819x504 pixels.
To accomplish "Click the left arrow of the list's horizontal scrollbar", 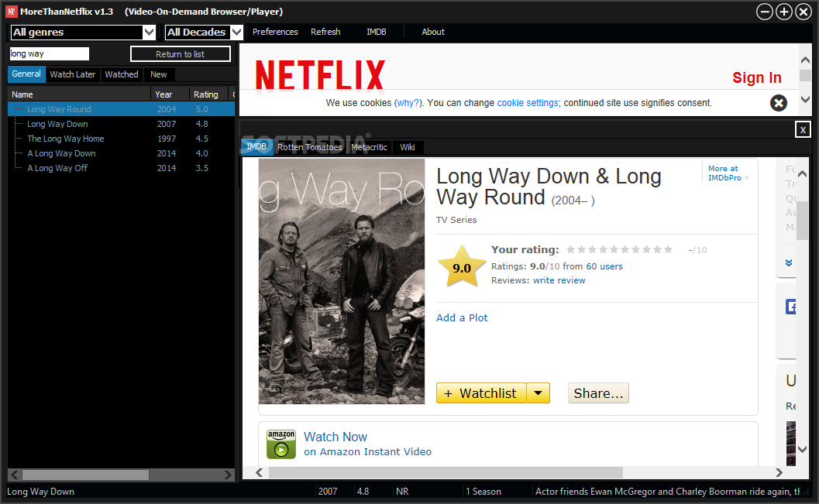I will [x=15, y=475].
